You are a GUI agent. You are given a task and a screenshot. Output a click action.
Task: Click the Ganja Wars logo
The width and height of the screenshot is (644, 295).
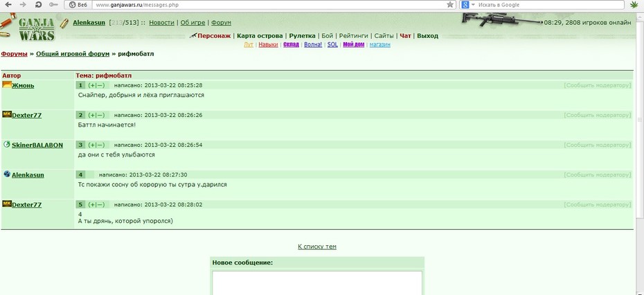(36, 28)
